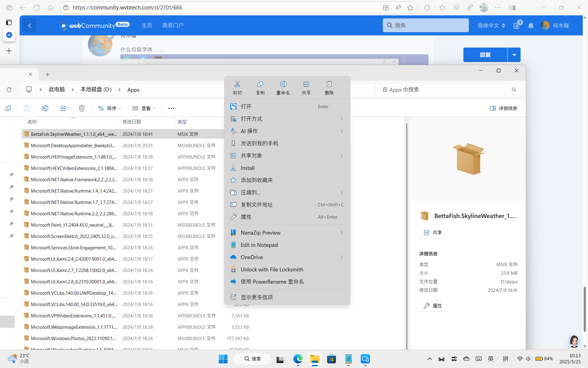Click the 属性 button in details pane
Screen dimensions: 588x368
tap(433, 306)
